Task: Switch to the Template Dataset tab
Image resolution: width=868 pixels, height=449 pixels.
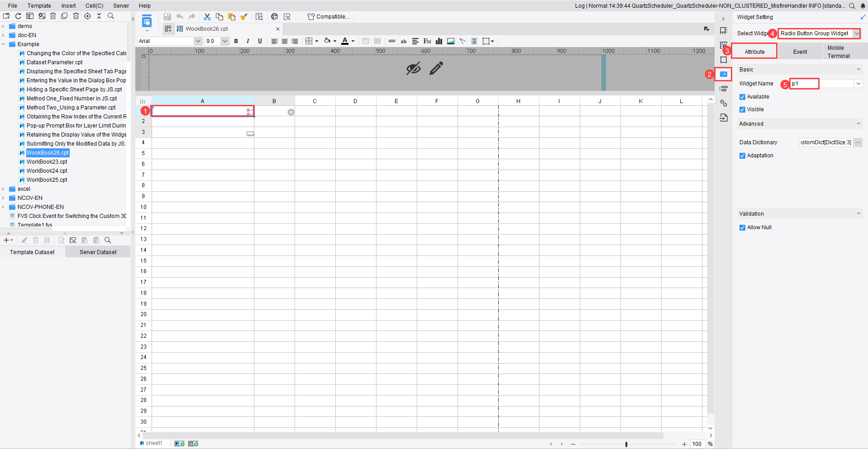Action: pyautogui.click(x=32, y=252)
